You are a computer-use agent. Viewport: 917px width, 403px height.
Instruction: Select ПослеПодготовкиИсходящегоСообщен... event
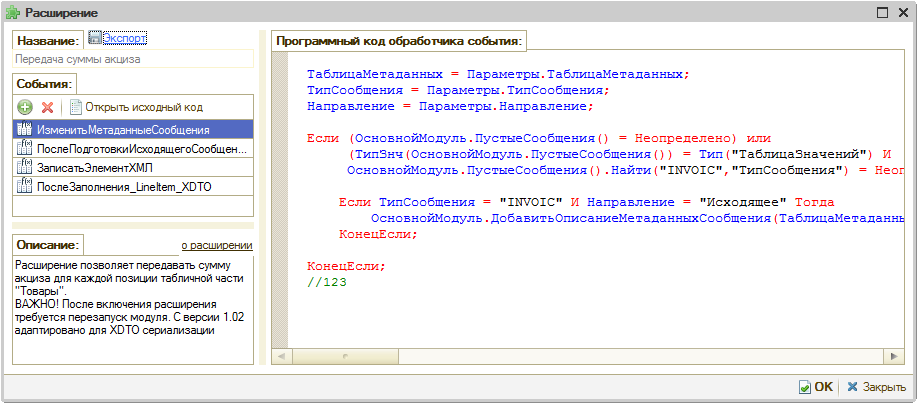tap(133, 148)
